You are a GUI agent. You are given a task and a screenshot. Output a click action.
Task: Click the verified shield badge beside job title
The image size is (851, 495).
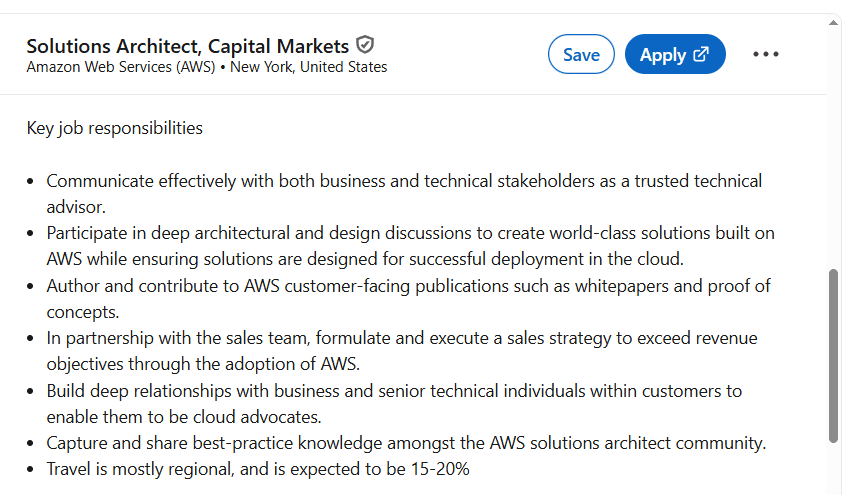pos(365,45)
